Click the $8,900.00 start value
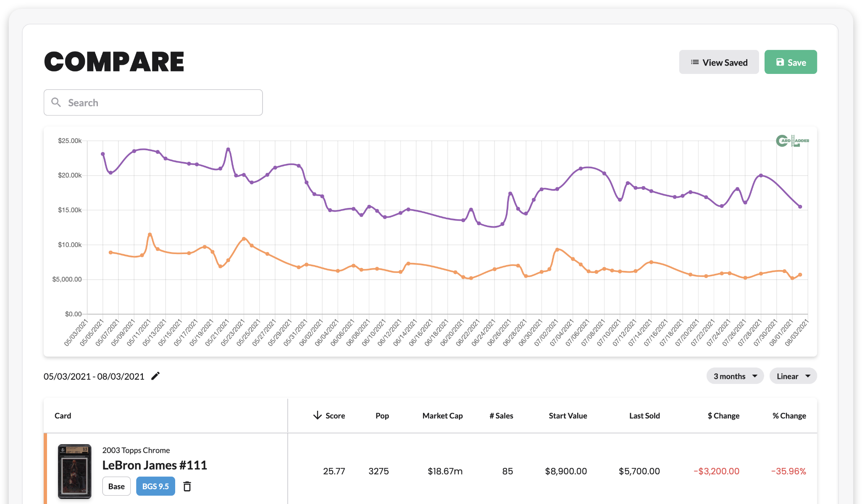This screenshot has width=862, height=504. tap(566, 471)
